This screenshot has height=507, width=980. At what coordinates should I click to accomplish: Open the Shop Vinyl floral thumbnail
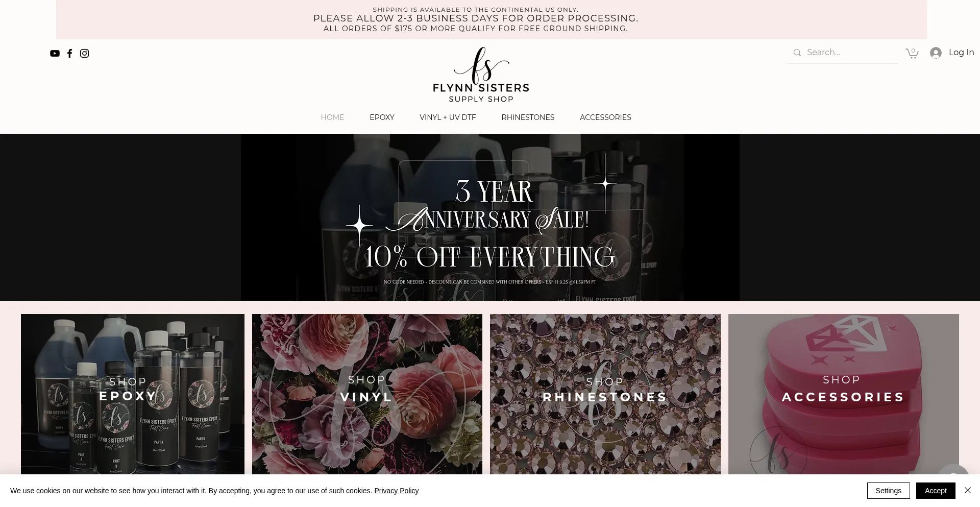[x=367, y=394]
